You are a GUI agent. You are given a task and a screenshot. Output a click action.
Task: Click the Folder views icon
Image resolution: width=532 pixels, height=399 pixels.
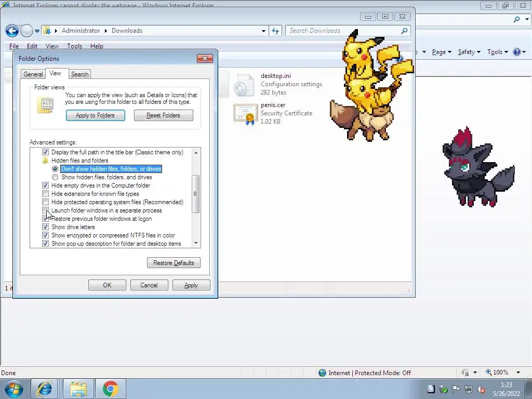(46, 105)
